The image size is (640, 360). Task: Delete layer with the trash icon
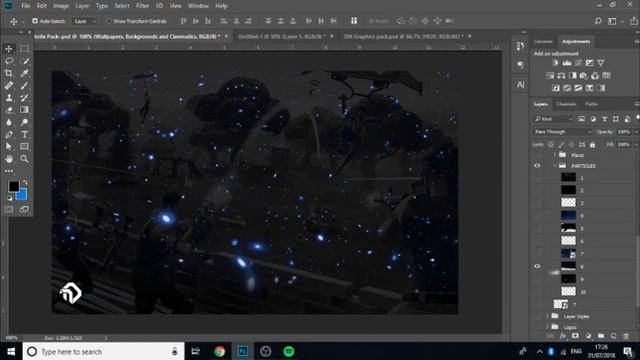click(626, 336)
